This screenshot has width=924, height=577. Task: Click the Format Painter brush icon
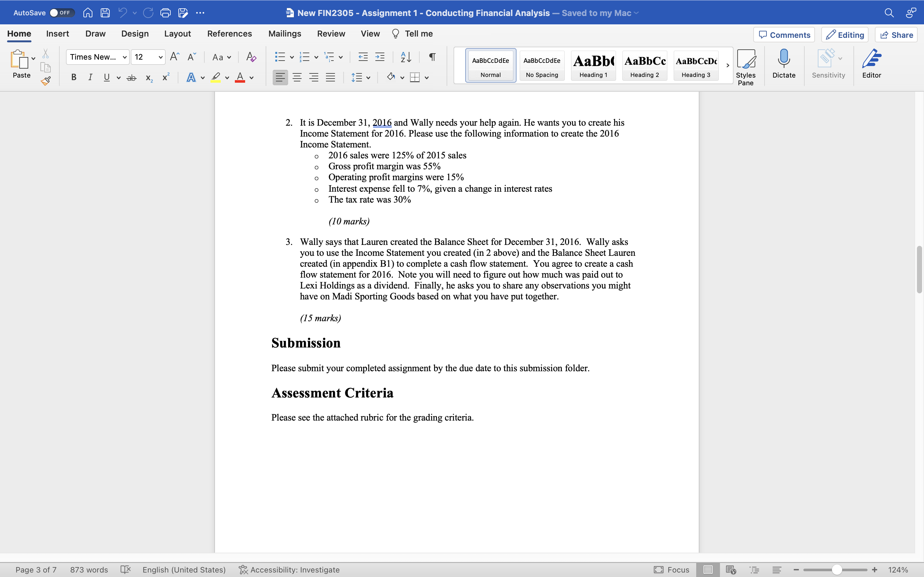point(46,81)
